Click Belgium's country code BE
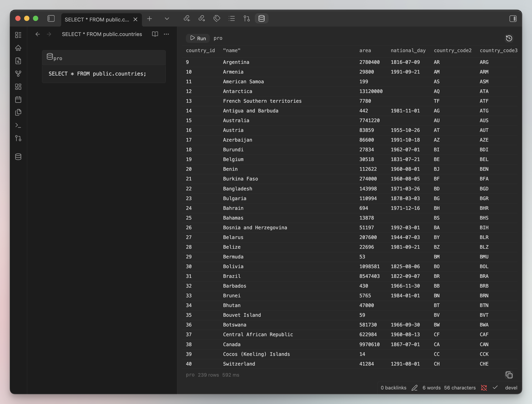Image resolution: width=532 pixels, height=404 pixels. 437,159
